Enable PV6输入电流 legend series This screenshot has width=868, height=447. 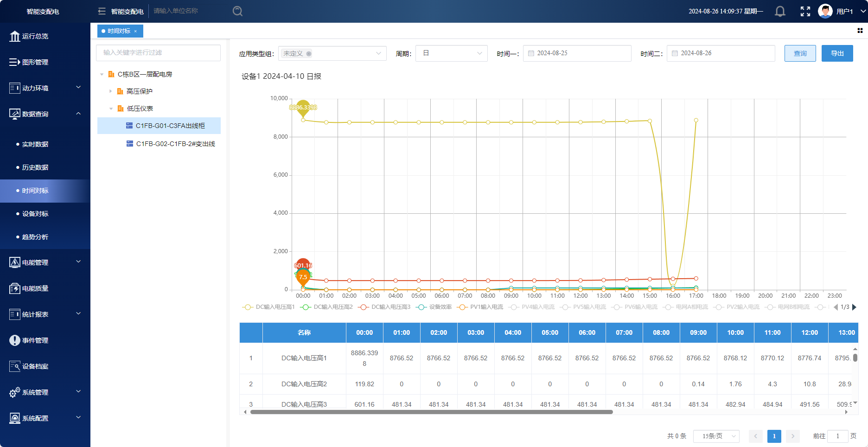click(634, 307)
